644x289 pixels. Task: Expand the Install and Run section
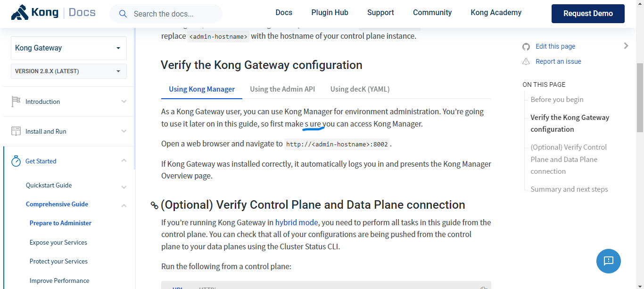pos(124,131)
